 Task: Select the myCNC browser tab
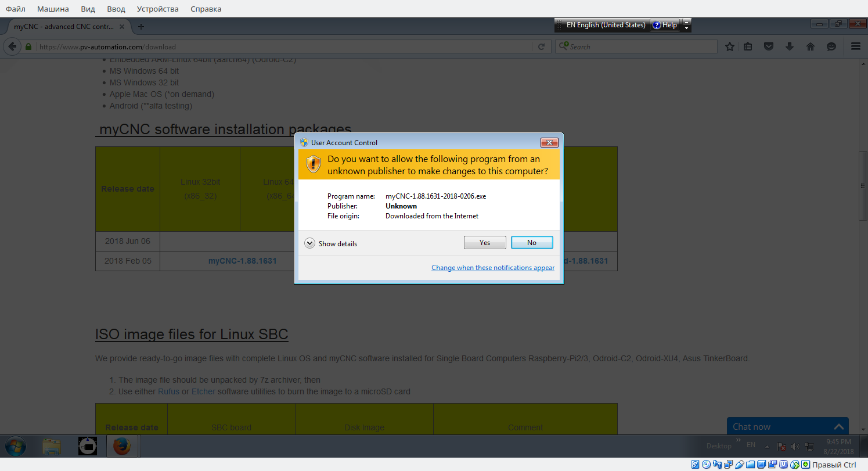pos(64,27)
